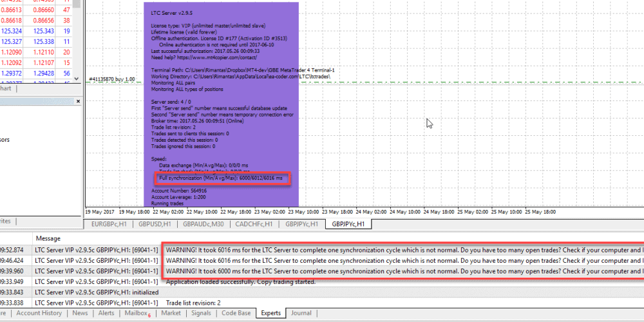Click the '25 May 18:00' time axis label
The image size is (644, 322).
(x=540, y=212)
